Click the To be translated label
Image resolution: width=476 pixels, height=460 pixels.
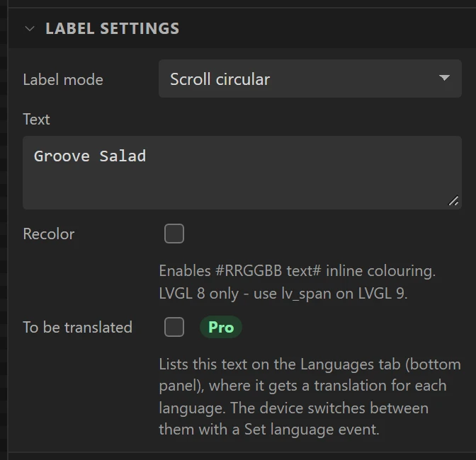78,328
